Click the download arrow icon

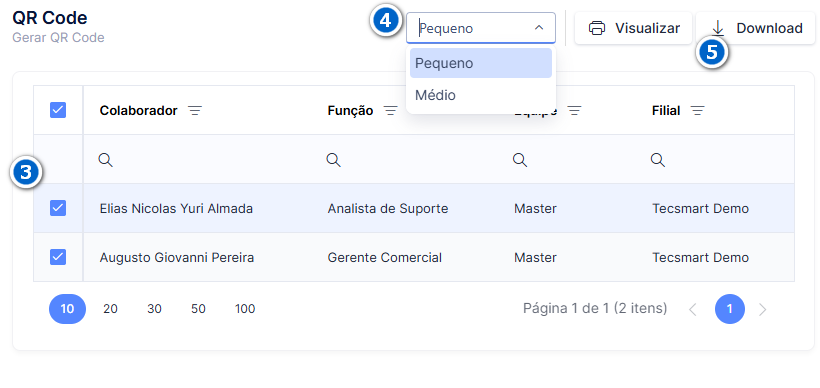coord(718,28)
